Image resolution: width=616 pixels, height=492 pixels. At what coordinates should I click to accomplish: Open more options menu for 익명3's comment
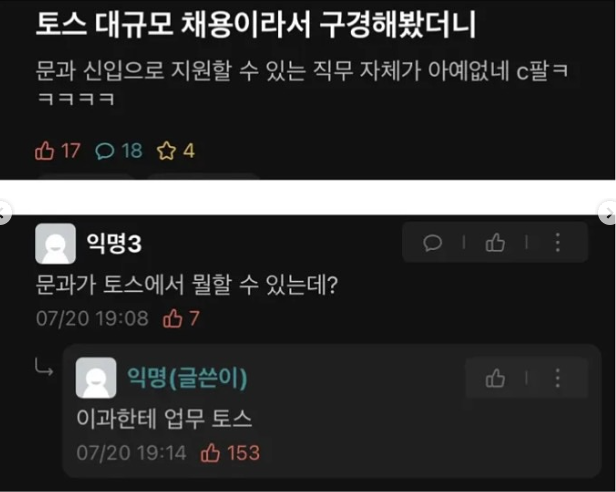pos(557,242)
